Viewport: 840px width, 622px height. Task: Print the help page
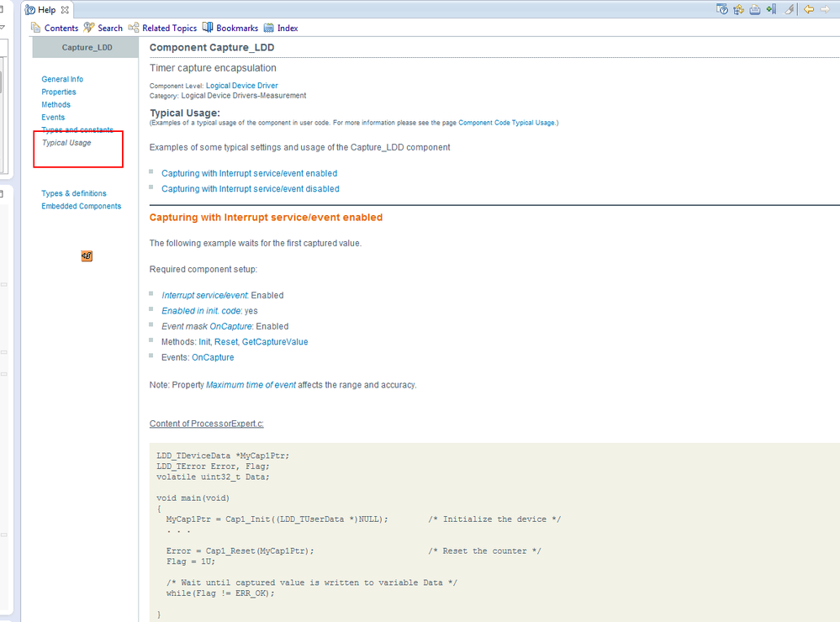pyautogui.click(x=755, y=9)
